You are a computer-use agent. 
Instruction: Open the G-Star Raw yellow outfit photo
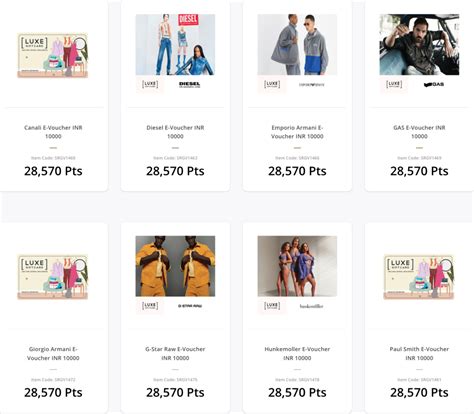point(175,266)
